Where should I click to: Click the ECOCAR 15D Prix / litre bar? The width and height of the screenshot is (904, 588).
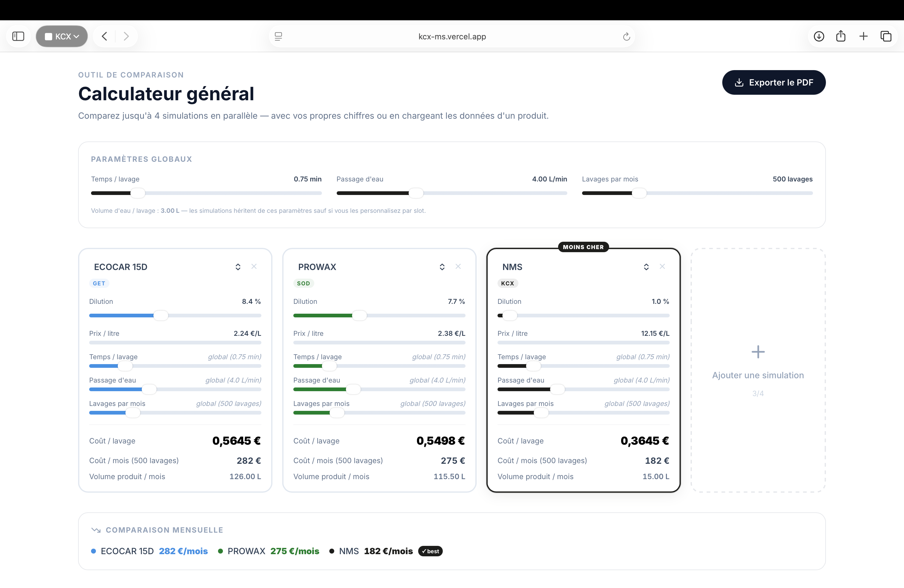(x=175, y=343)
